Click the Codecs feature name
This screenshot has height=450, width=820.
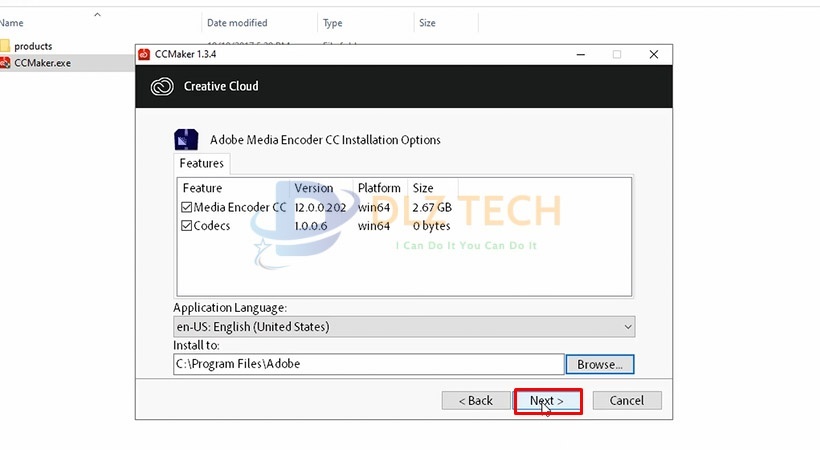(212, 226)
